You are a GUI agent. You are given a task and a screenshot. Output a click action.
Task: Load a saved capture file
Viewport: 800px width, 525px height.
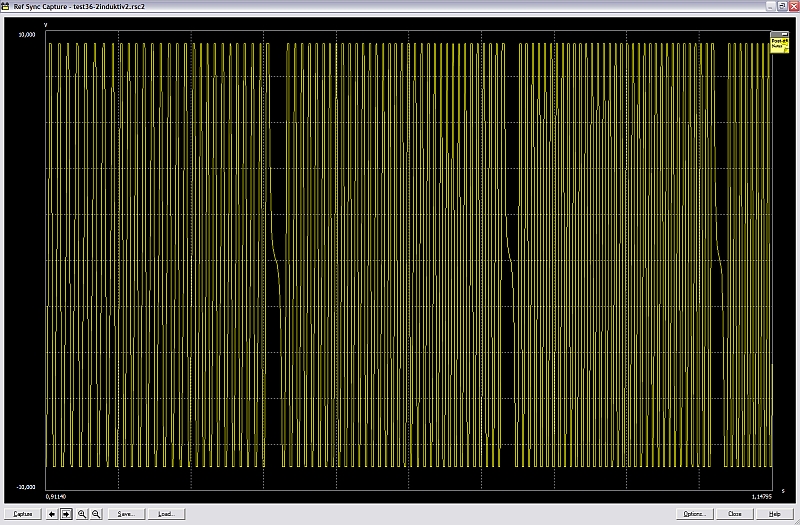point(167,514)
